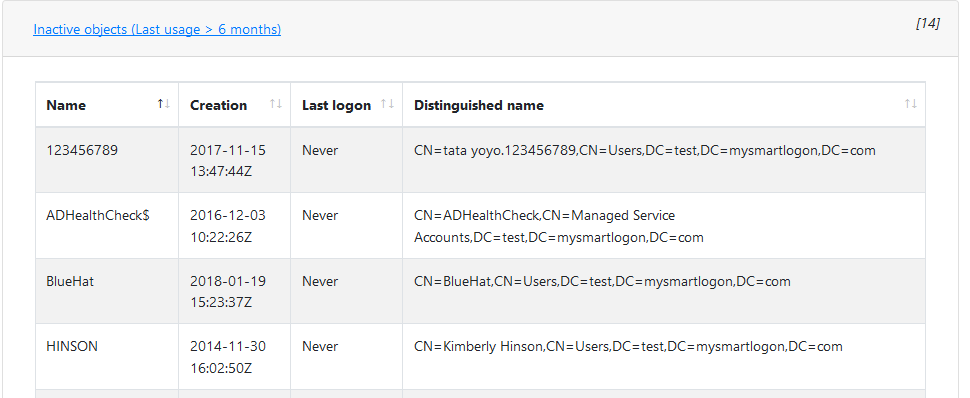
Task: Click the CN=Kimberly Hinson distinguished name
Action: tap(628, 347)
